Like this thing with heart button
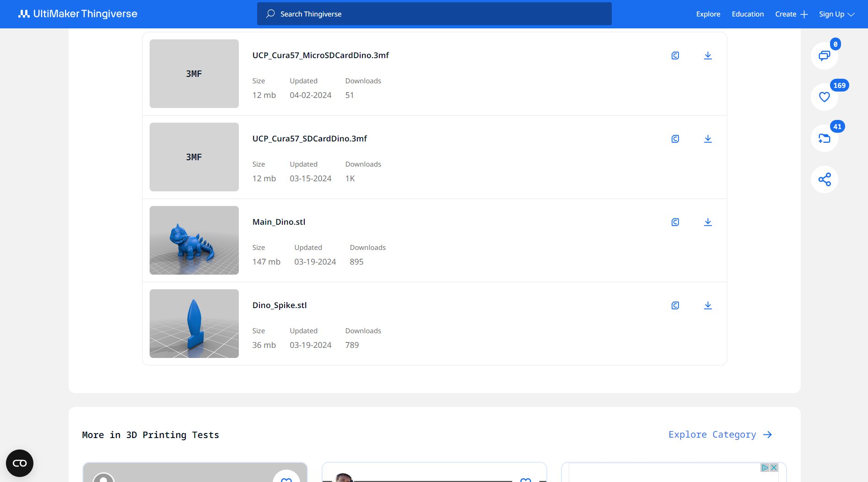 (824, 97)
